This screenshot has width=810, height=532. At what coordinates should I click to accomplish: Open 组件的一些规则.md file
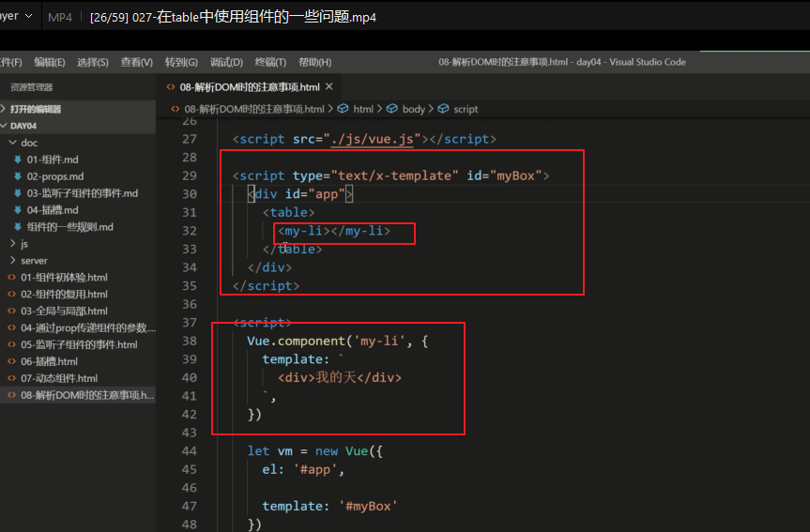point(69,227)
